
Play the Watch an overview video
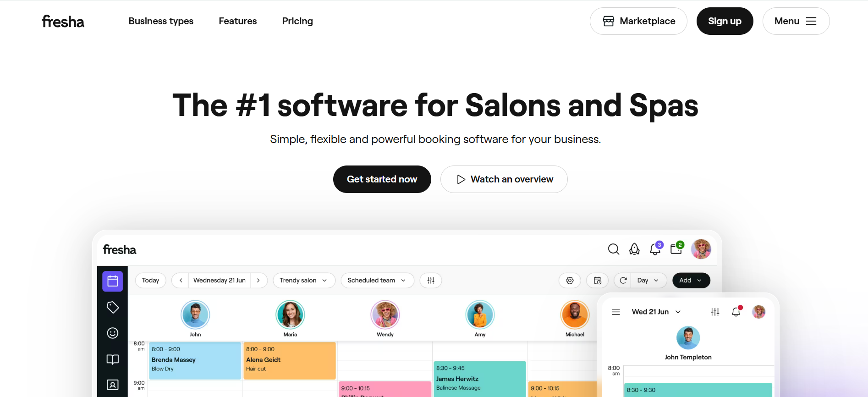point(504,179)
